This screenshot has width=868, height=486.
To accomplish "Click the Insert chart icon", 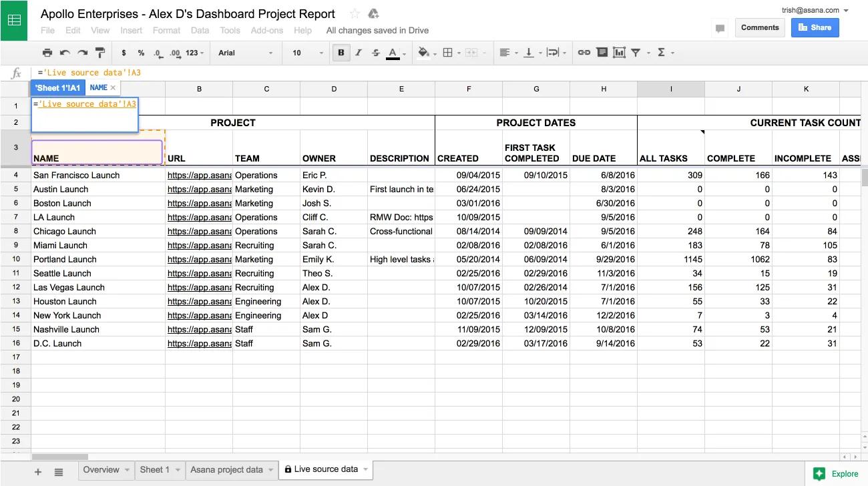I will 619,53.
